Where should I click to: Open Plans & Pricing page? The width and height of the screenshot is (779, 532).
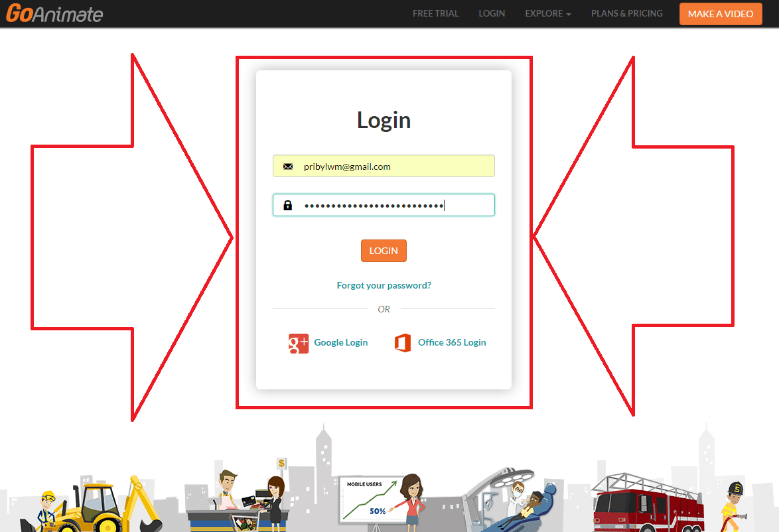[627, 13]
